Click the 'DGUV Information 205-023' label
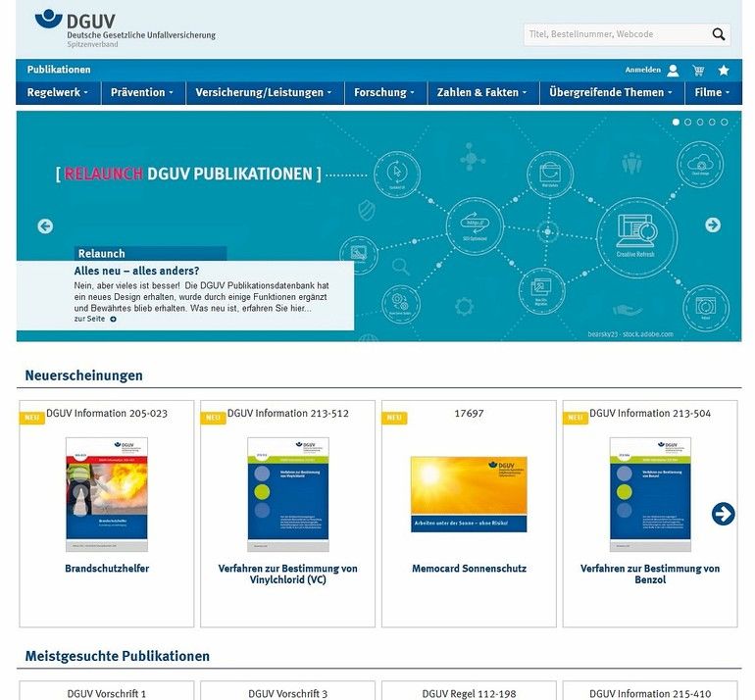The width and height of the screenshot is (755, 700). 107,414
